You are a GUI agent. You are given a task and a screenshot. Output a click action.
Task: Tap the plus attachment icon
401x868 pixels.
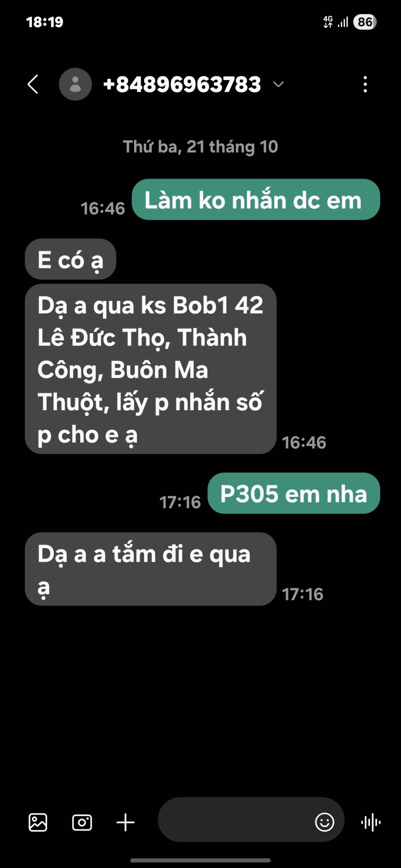[125, 823]
